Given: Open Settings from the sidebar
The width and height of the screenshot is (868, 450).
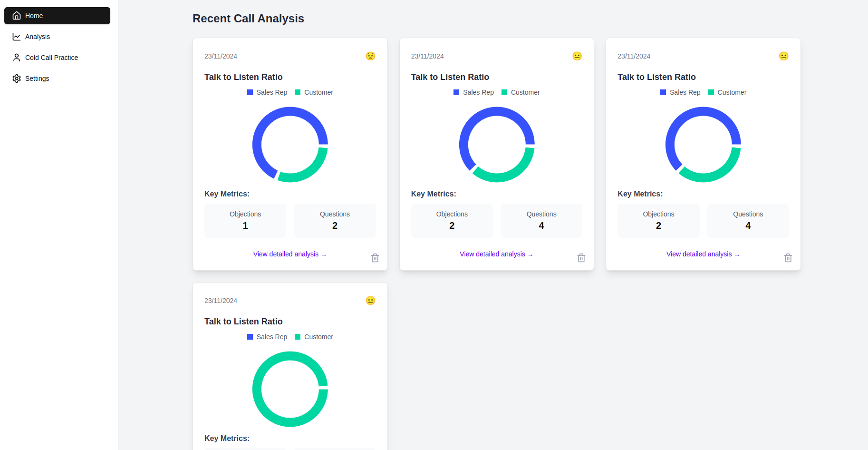Looking at the screenshot, I should [57, 78].
